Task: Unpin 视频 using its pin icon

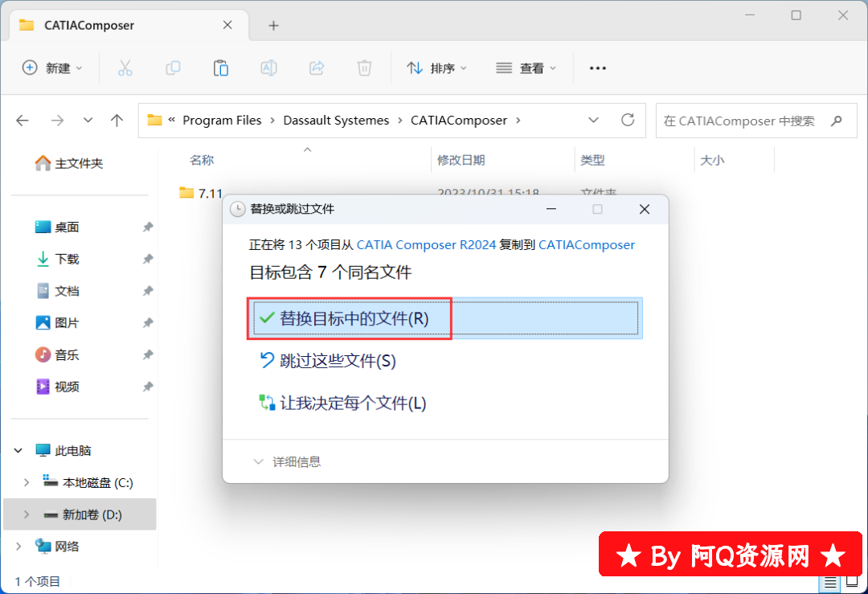Action: point(148,387)
